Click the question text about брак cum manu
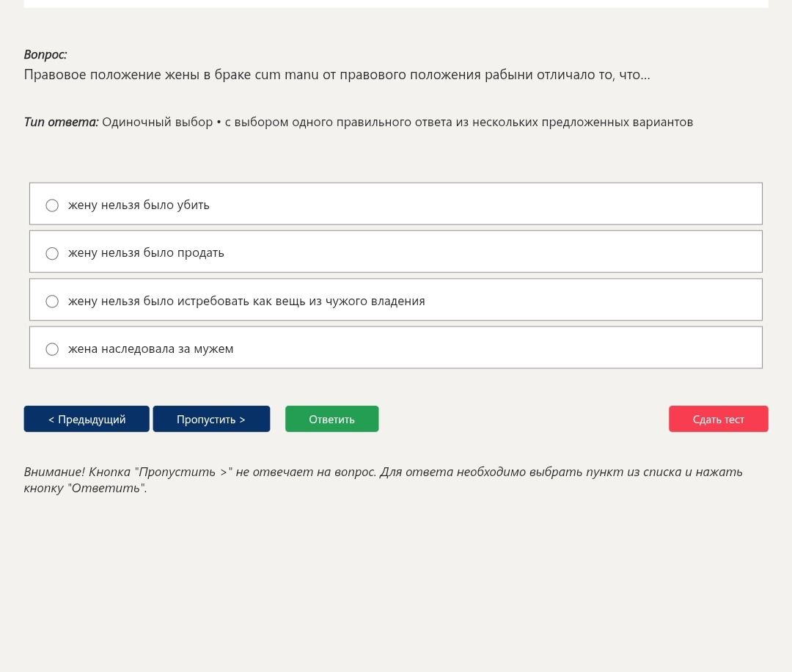The width and height of the screenshot is (792, 672). pos(337,75)
